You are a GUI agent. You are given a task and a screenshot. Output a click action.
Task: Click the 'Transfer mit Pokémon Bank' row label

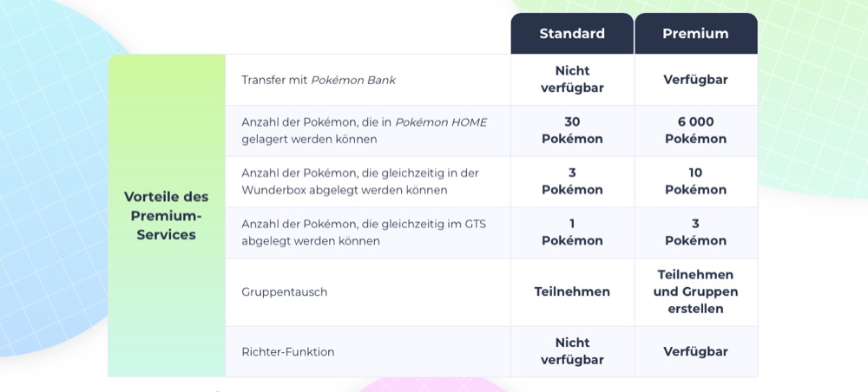pos(319,80)
